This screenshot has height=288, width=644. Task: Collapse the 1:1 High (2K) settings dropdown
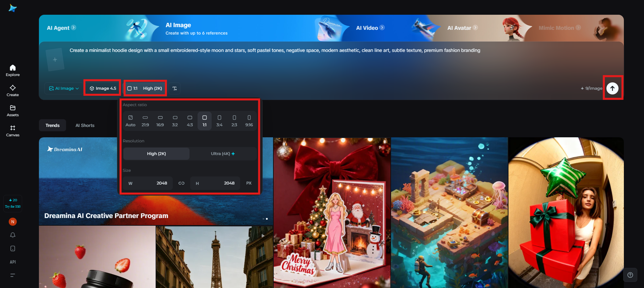(x=145, y=88)
